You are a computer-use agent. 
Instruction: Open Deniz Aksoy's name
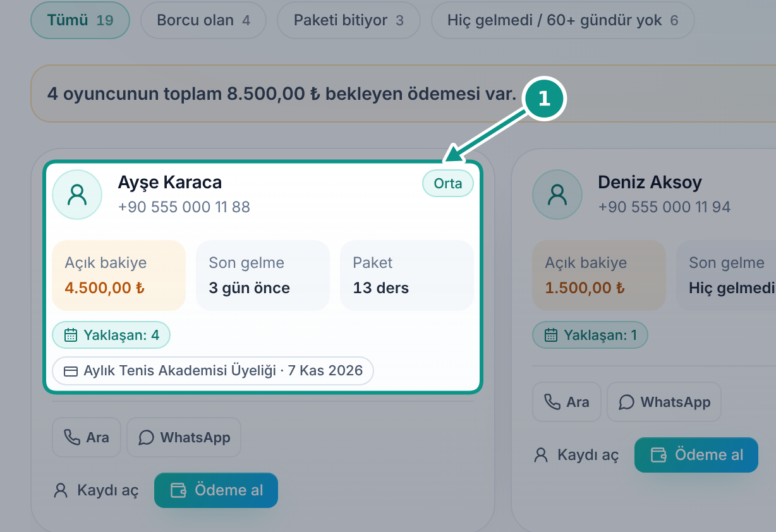[x=650, y=183]
